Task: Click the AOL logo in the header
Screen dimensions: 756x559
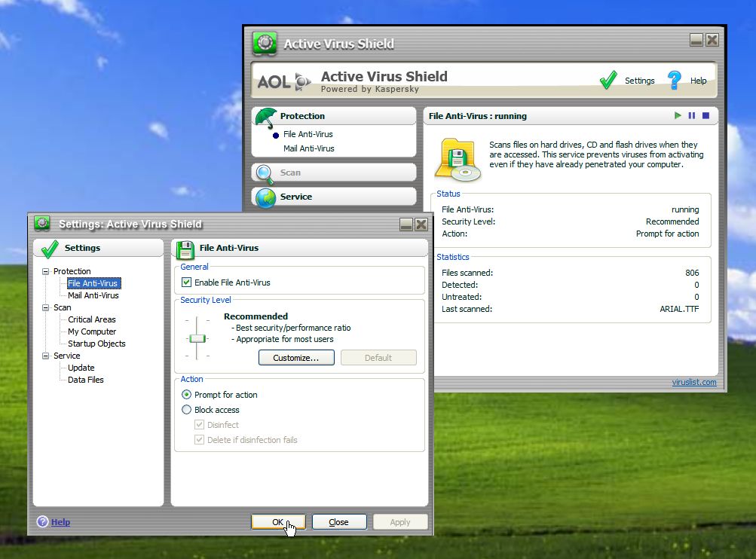Action: [x=284, y=81]
